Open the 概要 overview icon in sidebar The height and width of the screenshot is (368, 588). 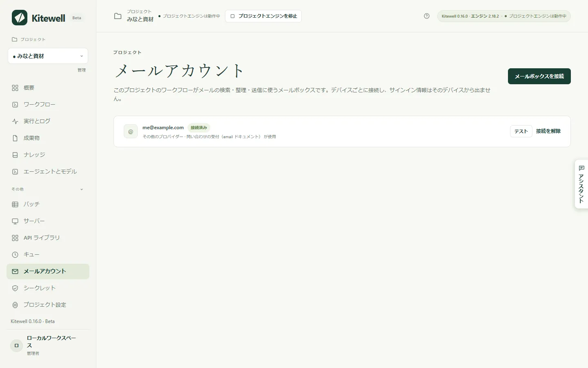15,88
